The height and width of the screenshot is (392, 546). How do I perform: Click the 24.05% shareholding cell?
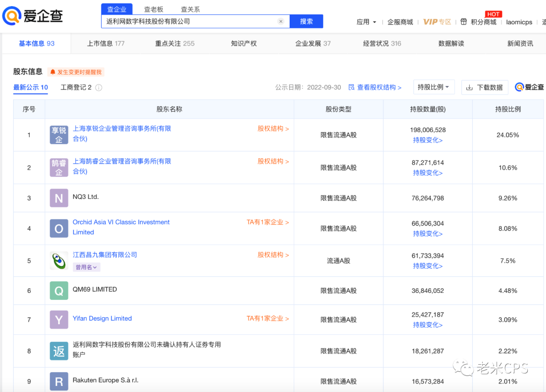[x=508, y=135]
